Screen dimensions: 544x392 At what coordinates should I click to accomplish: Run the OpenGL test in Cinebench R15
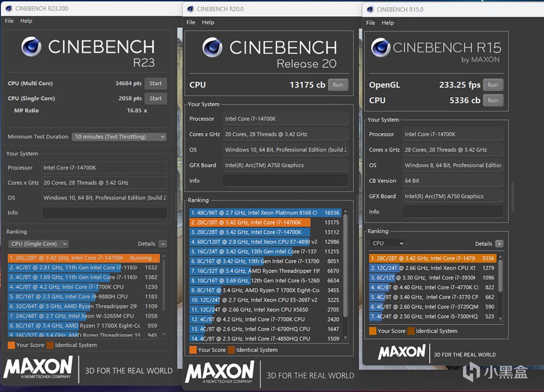(x=493, y=85)
